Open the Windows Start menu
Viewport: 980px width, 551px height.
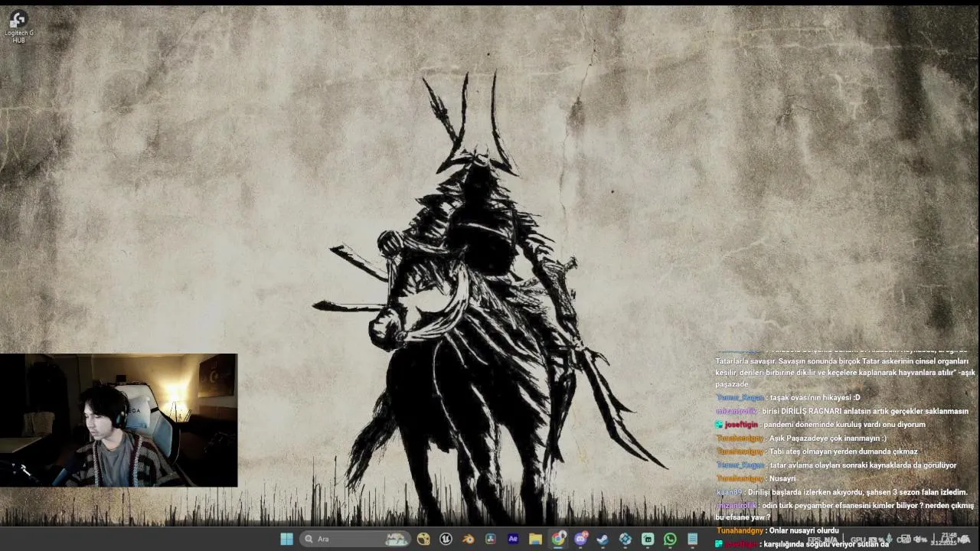[x=286, y=539]
